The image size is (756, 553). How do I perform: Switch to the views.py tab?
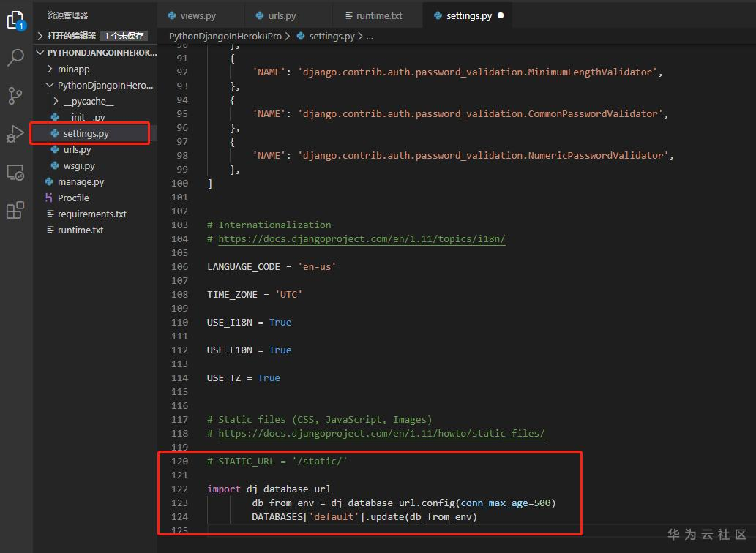[x=198, y=15]
